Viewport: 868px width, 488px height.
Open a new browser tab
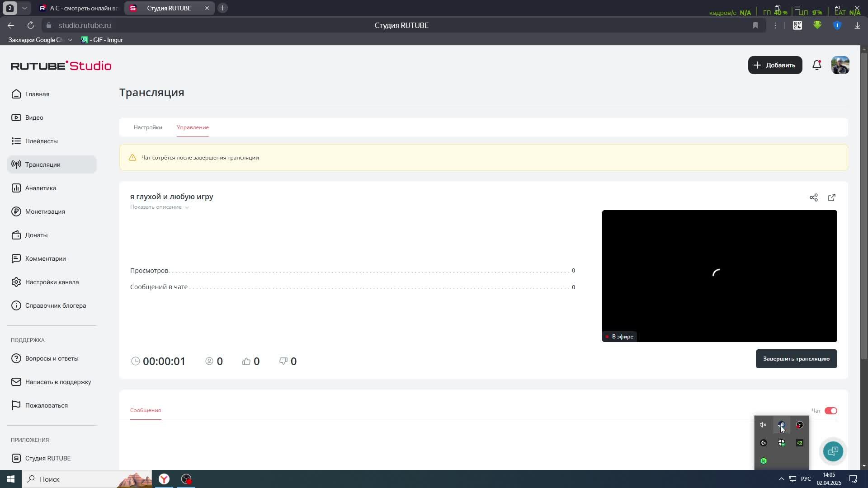point(222,8)
